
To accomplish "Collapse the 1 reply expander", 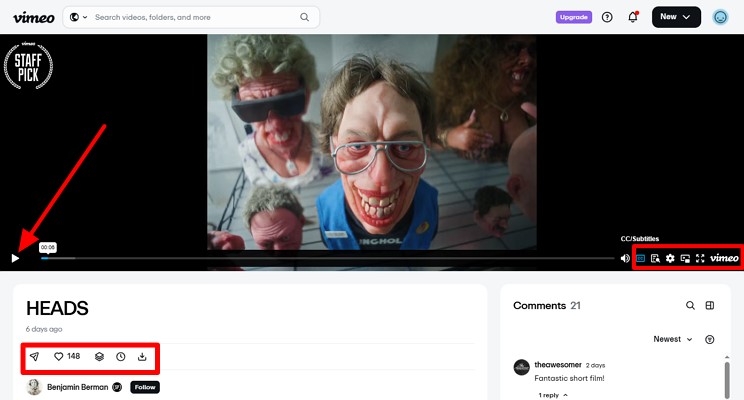I will [553, 395].
